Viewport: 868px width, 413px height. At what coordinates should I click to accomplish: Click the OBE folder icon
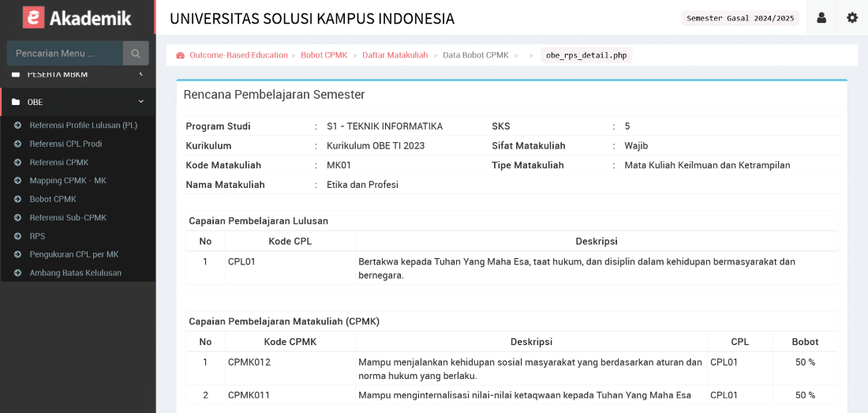(16, 102)
